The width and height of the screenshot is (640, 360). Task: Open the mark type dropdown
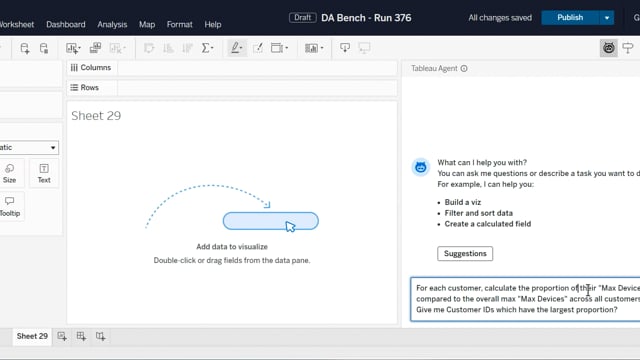pos(29,147)
